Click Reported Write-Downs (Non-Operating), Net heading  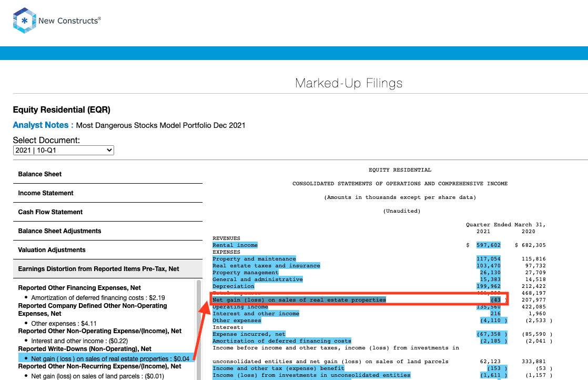(85, 349)
